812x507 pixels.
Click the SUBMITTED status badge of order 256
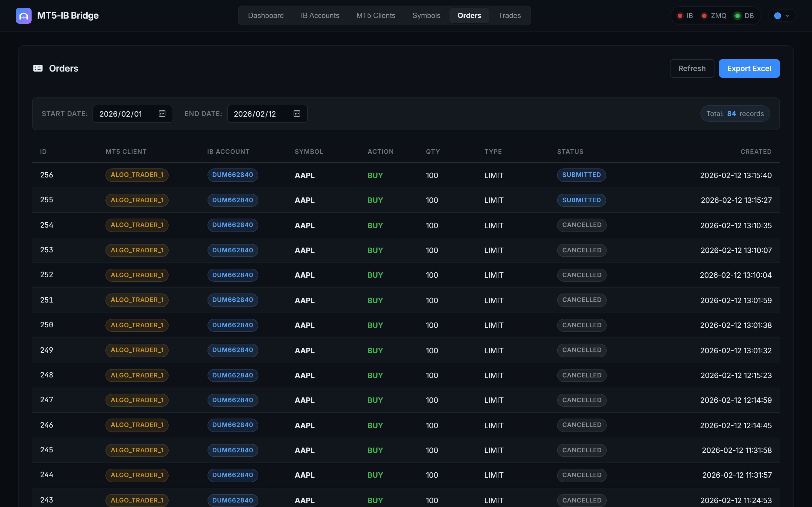tap(581, 175)
